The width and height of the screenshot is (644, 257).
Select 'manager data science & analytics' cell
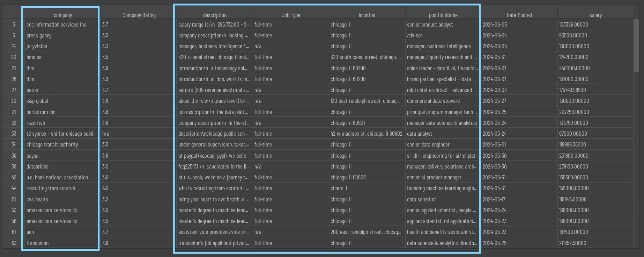443,123
